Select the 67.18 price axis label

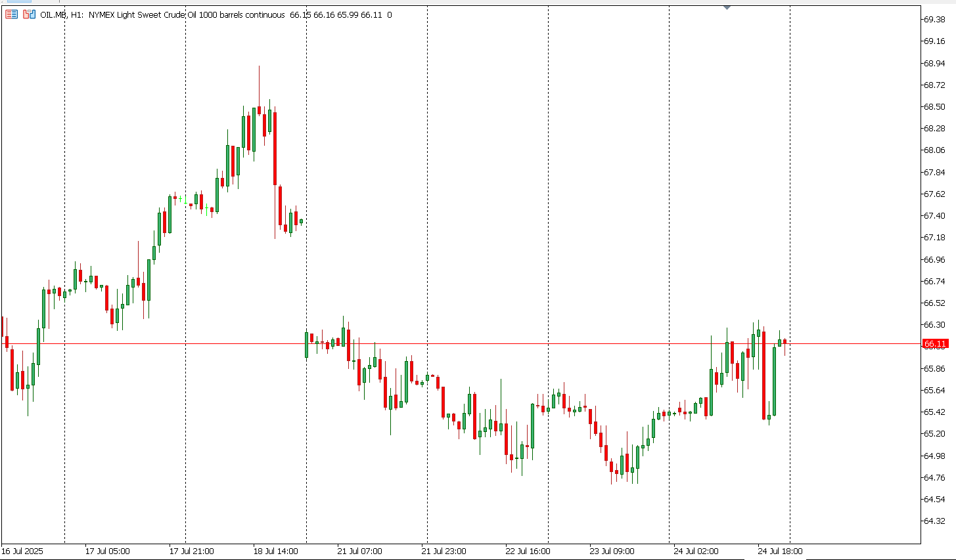(934, 237)
